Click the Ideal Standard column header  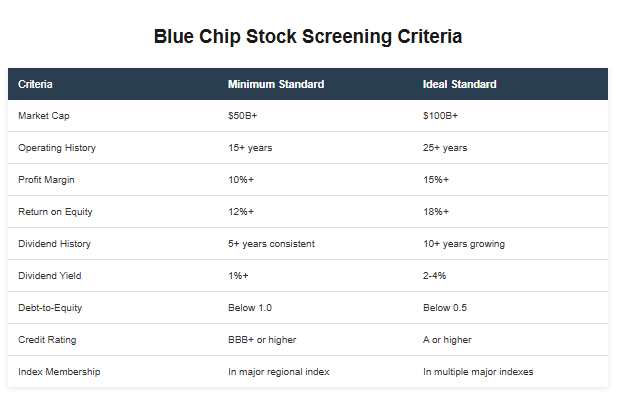coord(460,84)
